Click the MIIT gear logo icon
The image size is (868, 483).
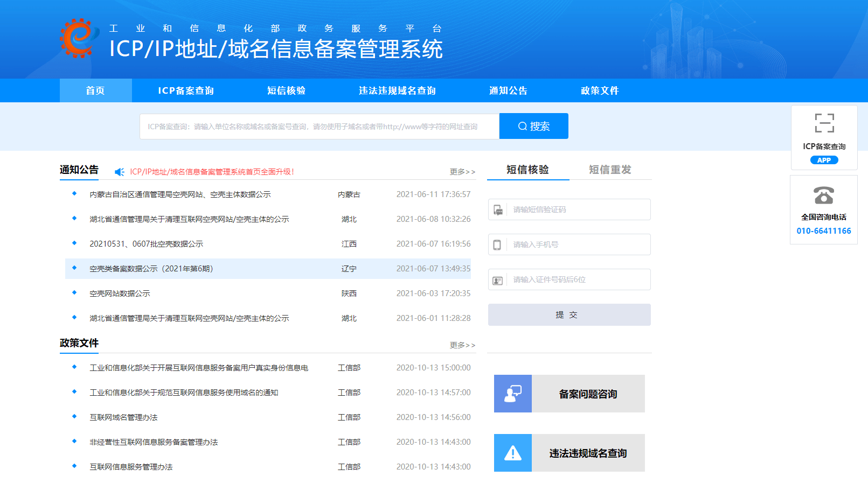[79, 38]
